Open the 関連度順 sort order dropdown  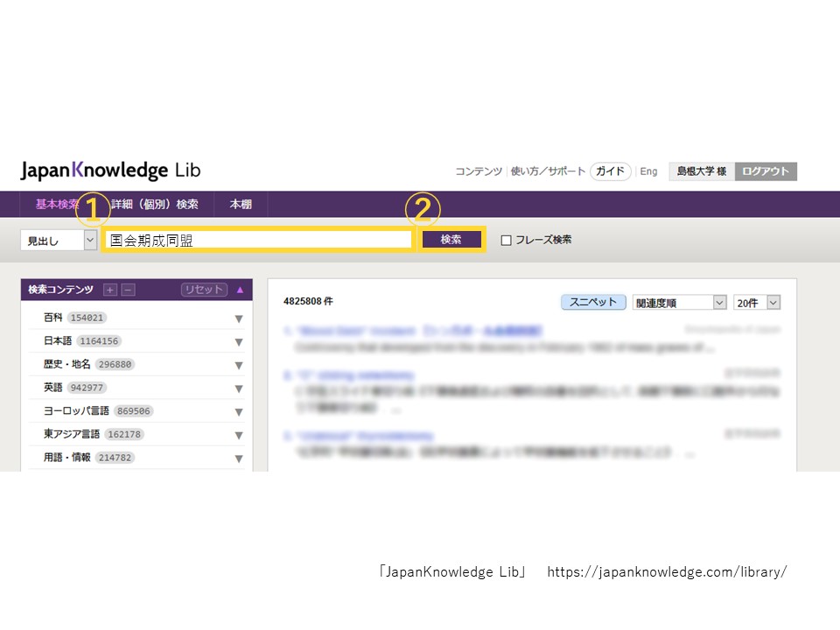[x=679, y=303]
